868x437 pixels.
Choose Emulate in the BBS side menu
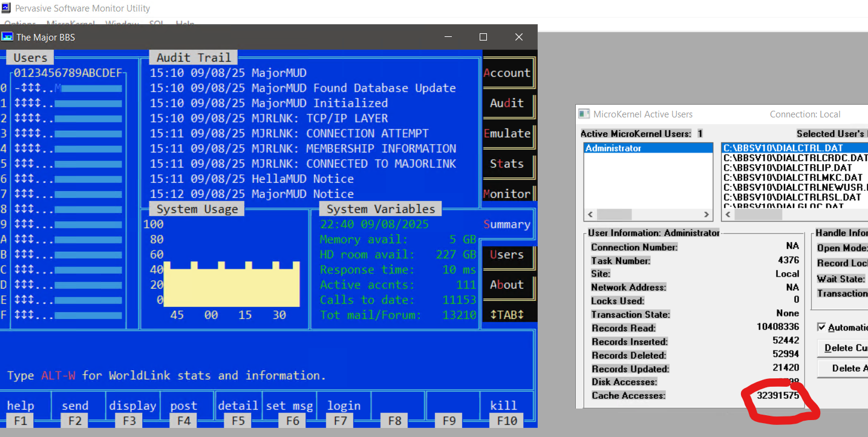[507, 134]
